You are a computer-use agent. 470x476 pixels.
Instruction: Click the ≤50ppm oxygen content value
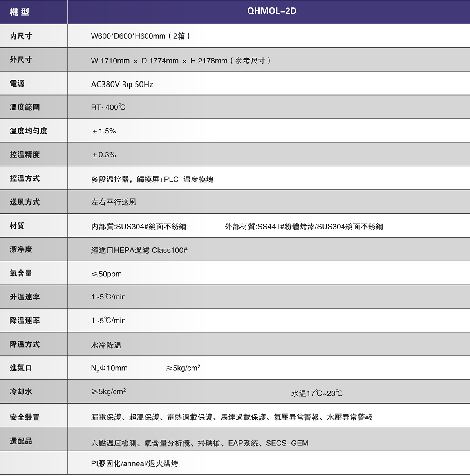point(107,274)
